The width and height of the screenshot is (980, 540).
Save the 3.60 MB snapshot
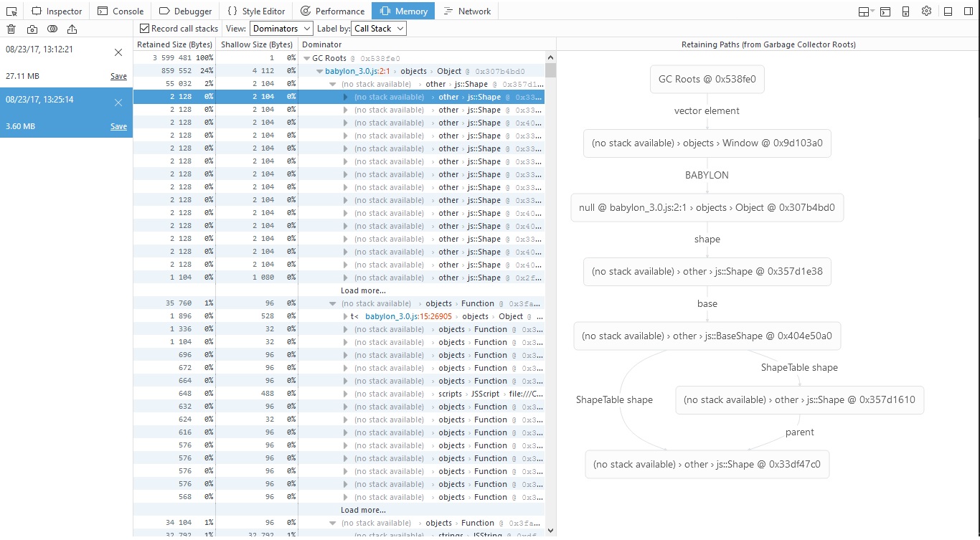tap(118, 126)
